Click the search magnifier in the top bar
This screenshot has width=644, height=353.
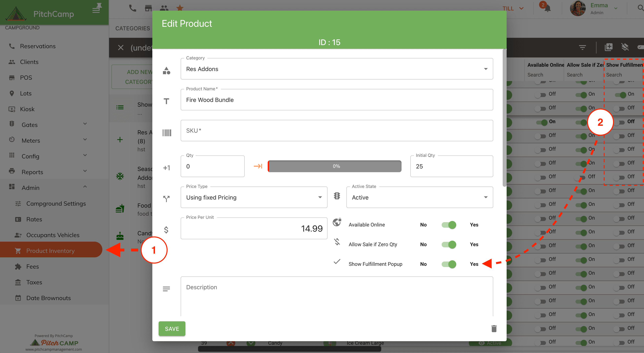point(640,8)
